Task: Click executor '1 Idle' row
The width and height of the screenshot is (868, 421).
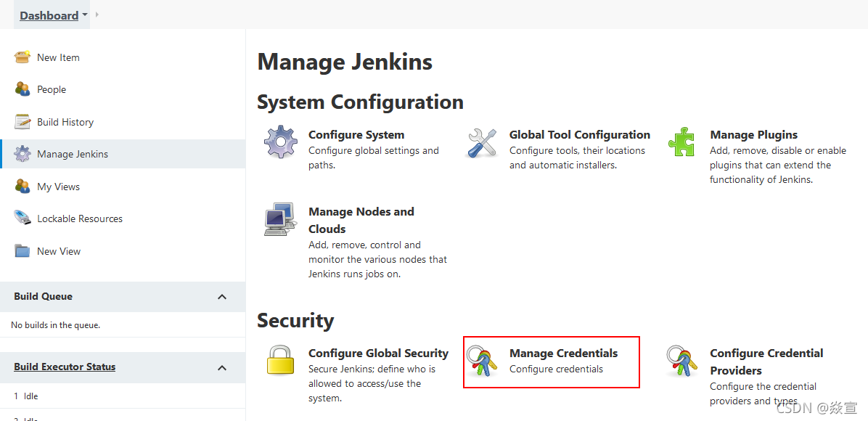Action: (x=123, y=396)
